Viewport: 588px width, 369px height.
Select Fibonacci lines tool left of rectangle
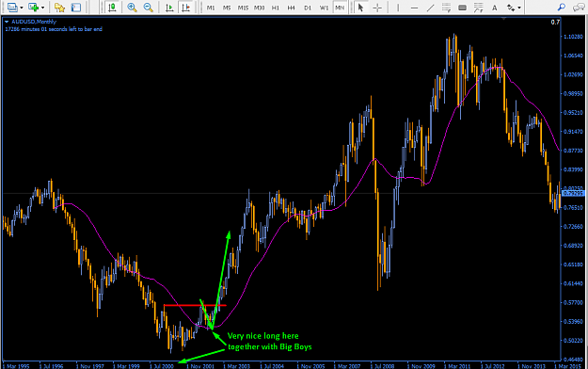pos(446,8)
